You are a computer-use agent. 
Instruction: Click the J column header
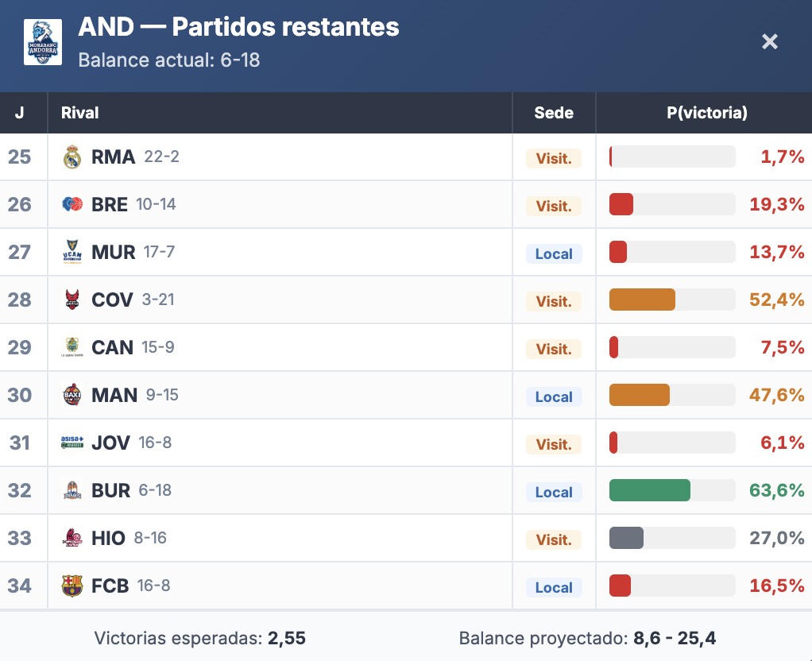pyautogui.click(x=20, y=113)
